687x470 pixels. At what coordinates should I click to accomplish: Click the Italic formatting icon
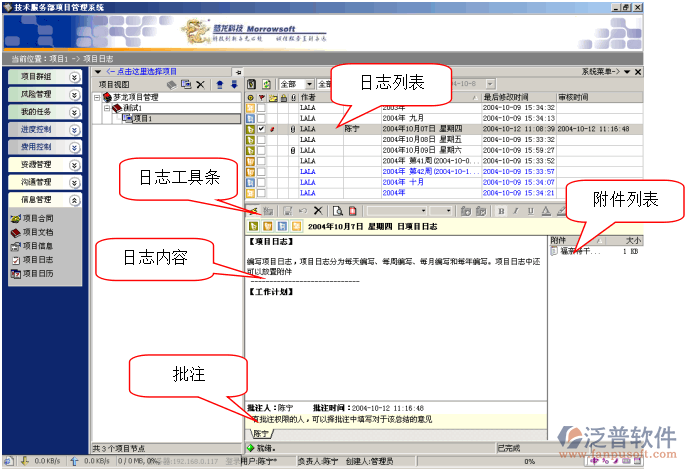point(516,211)
